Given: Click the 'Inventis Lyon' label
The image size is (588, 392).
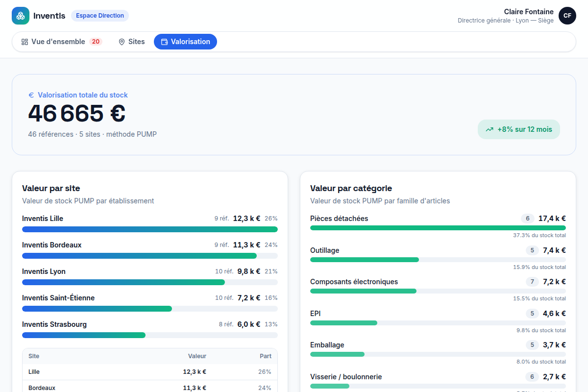Looking at the screenshot, I should (x=44, y=271).
